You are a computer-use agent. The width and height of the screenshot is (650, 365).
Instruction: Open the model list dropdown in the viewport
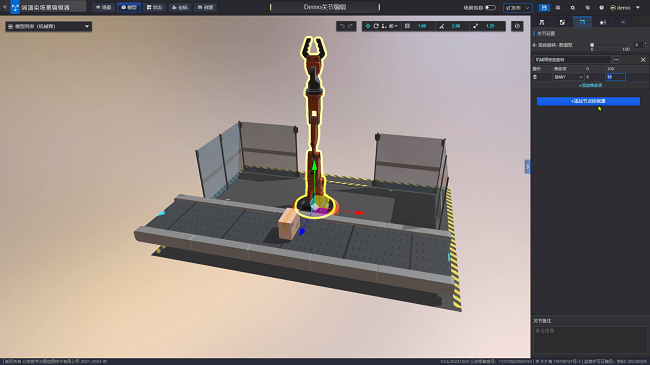(x=49, y=27)
